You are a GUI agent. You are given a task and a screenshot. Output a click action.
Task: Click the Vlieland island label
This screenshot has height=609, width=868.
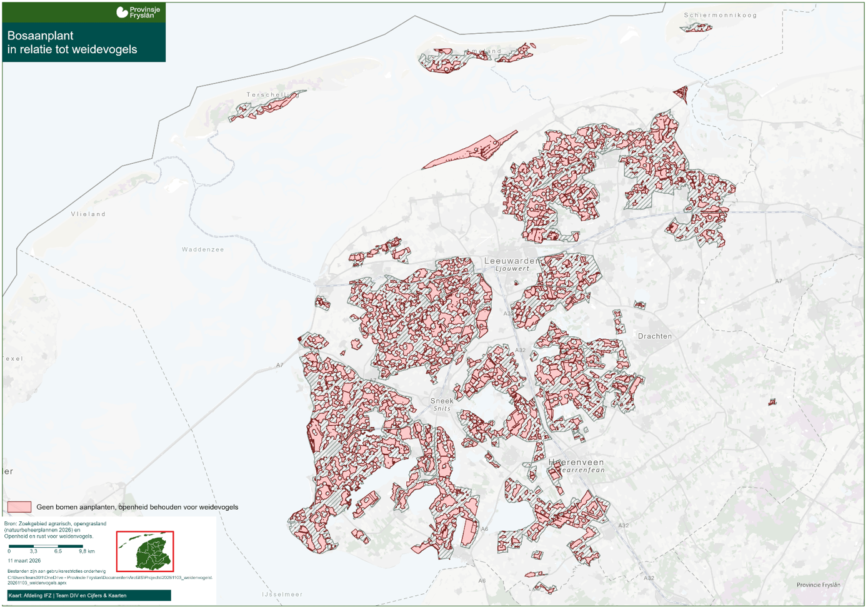pos(88,214)
